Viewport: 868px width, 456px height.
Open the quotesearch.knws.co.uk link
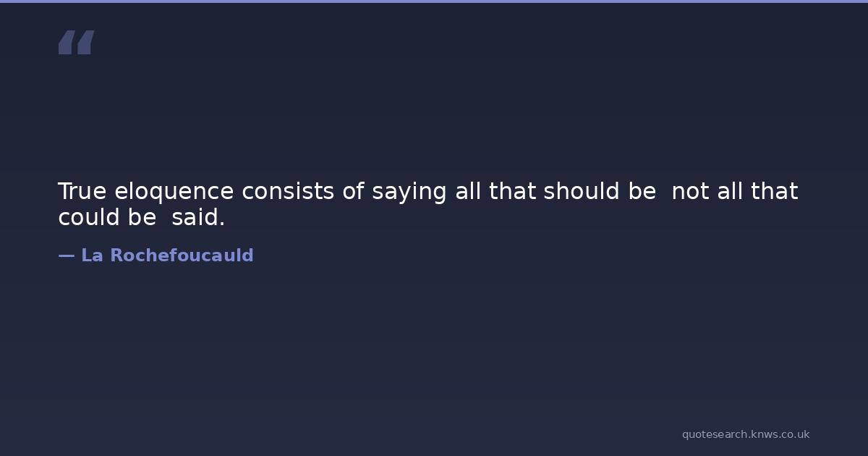click(x=745, y=434)
